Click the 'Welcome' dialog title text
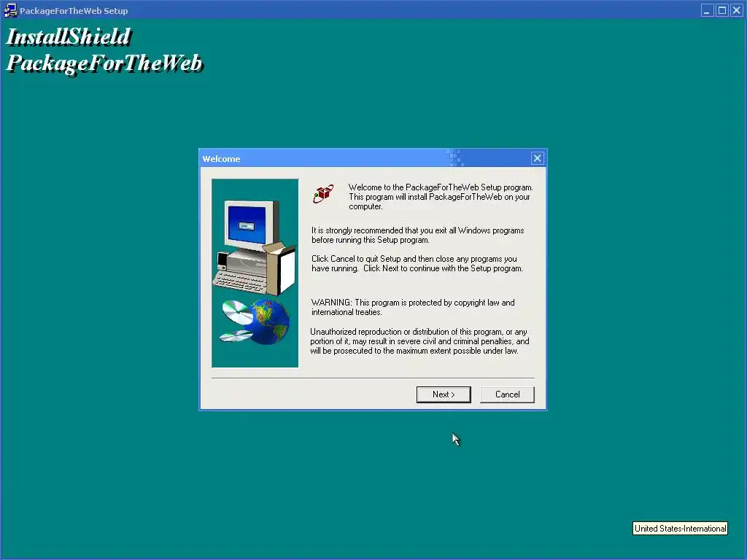This screenshot has height=560, width=747. pos(221,158)
